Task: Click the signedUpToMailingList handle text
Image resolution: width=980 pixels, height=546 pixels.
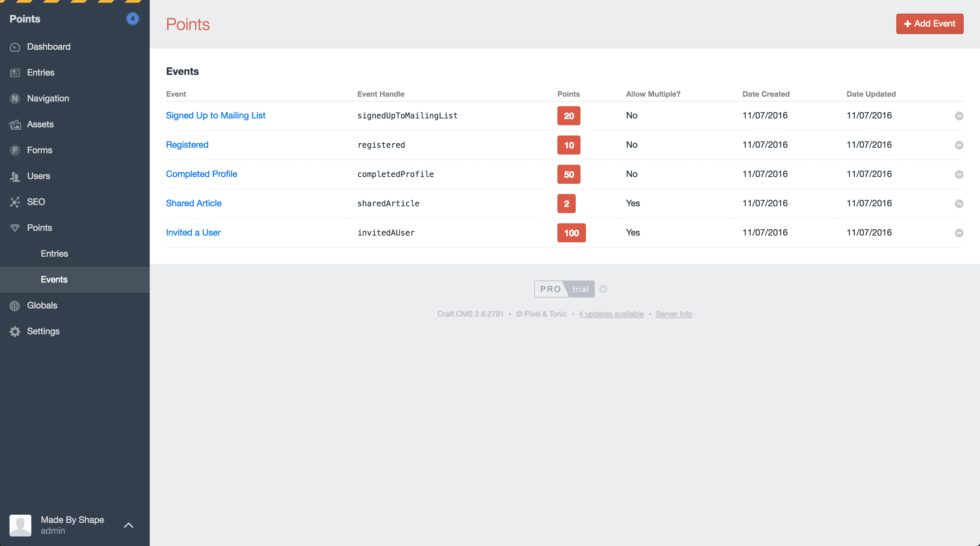Action: point(407,116)
